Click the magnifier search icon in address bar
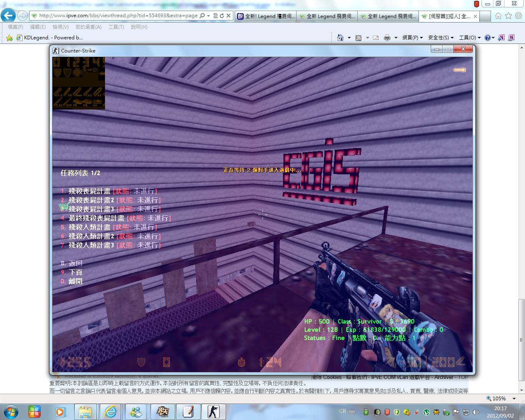The width and height of the screenshot is (525, 420). (202, 16)
